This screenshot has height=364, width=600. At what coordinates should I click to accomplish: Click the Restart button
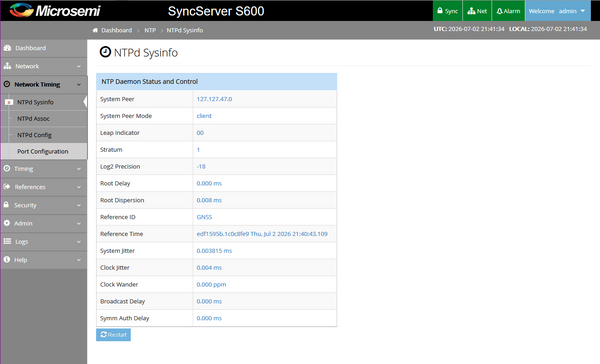pyautogui.click(x=113, y=335)
